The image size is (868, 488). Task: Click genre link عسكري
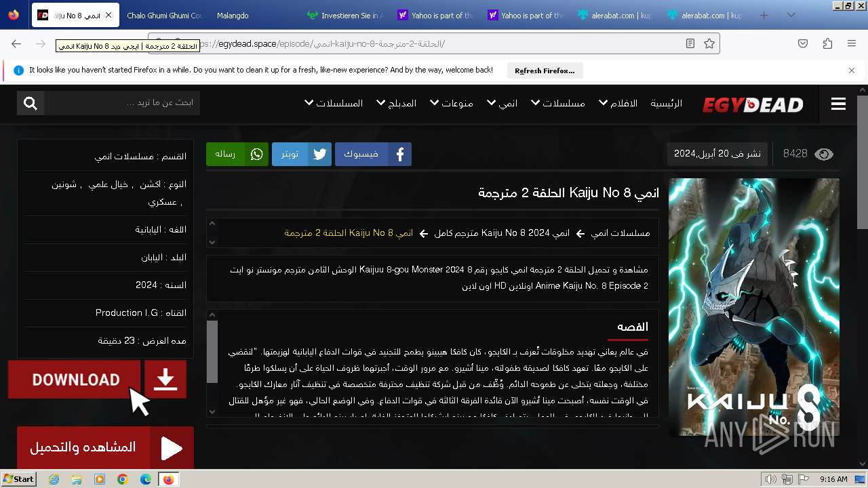(162, 202)
